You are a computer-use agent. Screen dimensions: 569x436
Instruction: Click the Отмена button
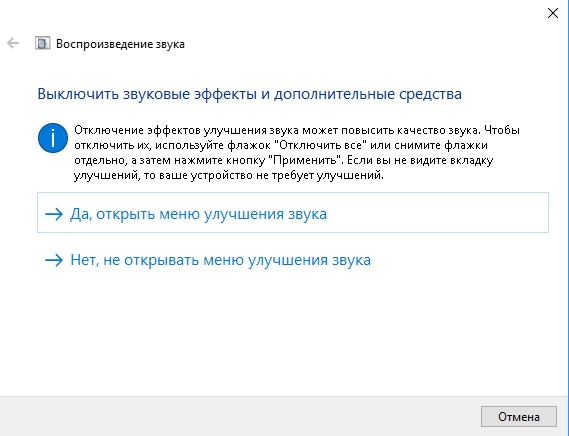tap(519, 416)
